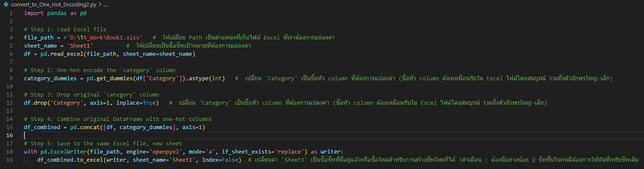Click the path string 'D:\TA_Work\Book1.xlsx'
Image resolution: width=644 pixels, height=169 pixels.
click(104, 37)
